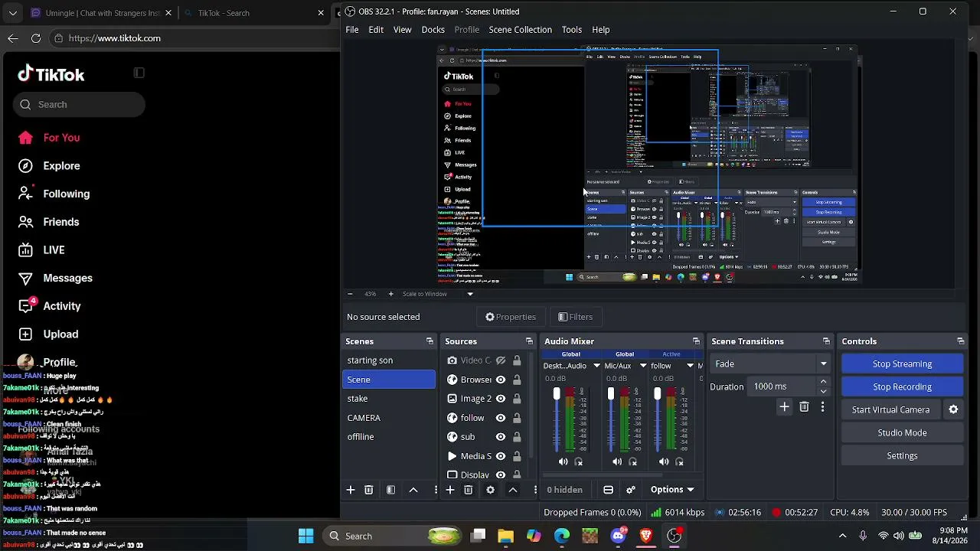
Task: Move scene up with arrow icon
Action: click(413, 490)
